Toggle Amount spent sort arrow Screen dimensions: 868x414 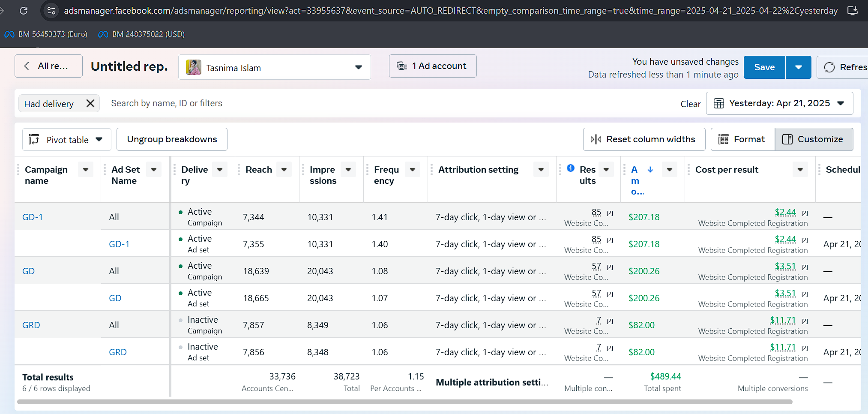[650, 170]
